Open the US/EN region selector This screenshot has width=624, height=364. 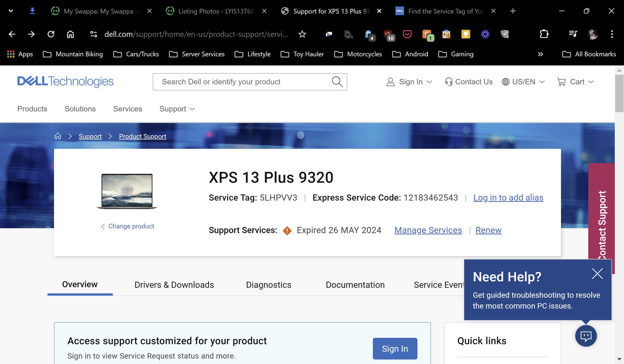point(523,82)
